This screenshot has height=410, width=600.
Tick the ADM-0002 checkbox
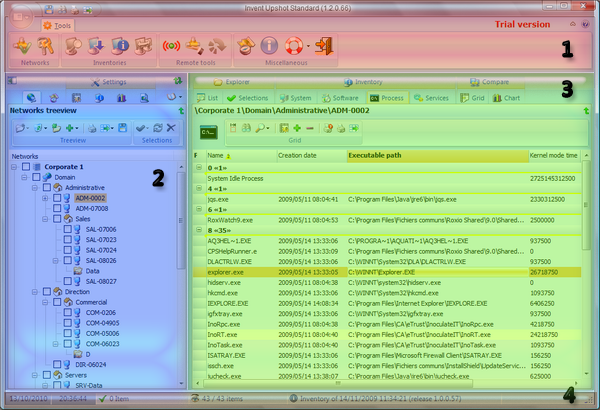(57, 198)
